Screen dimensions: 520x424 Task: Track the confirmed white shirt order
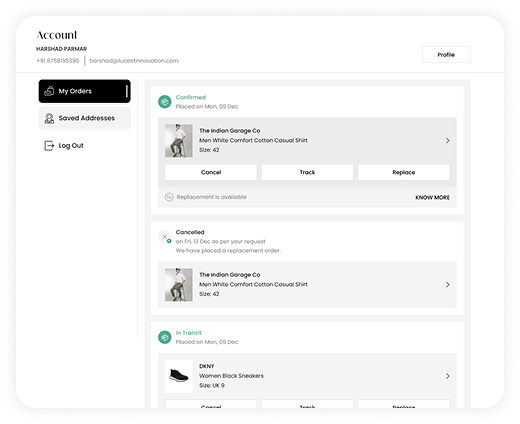click(x=307, y=172)
